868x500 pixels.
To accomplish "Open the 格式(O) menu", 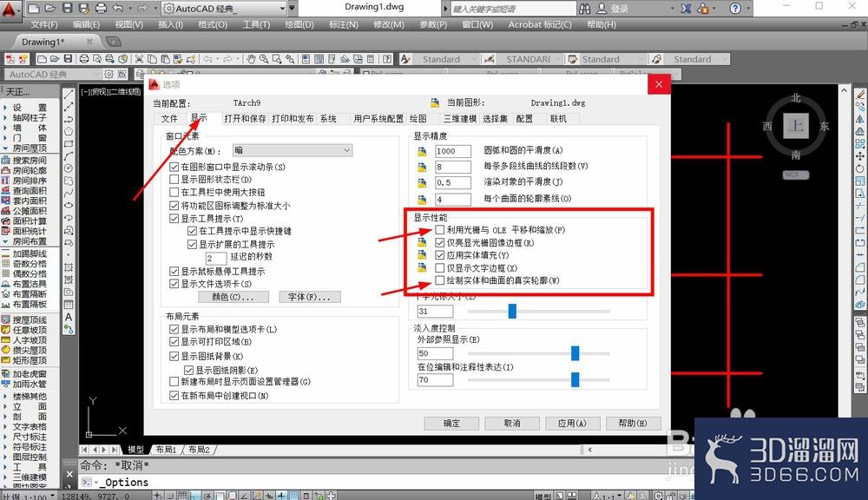I will (213, 24).
